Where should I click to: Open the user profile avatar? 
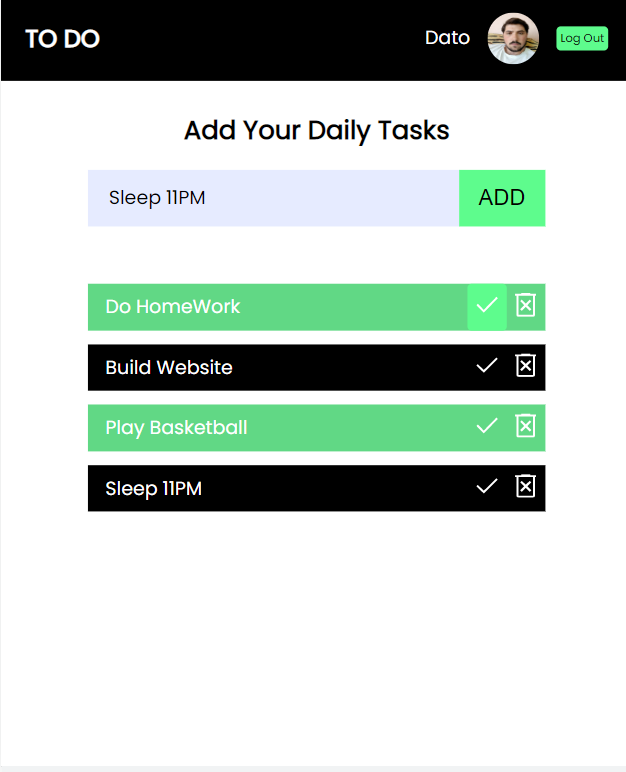click(513, 38)
